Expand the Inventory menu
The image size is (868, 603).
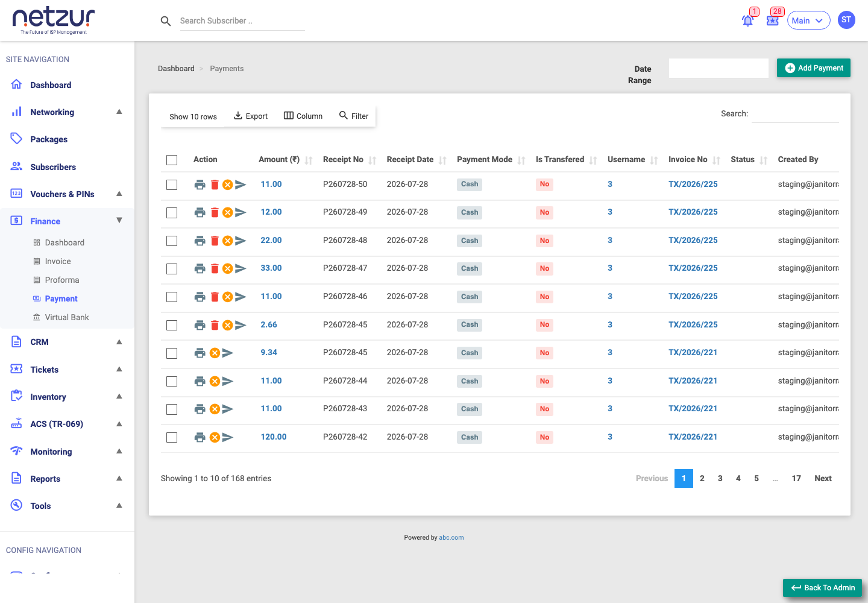tap(67, 397)
